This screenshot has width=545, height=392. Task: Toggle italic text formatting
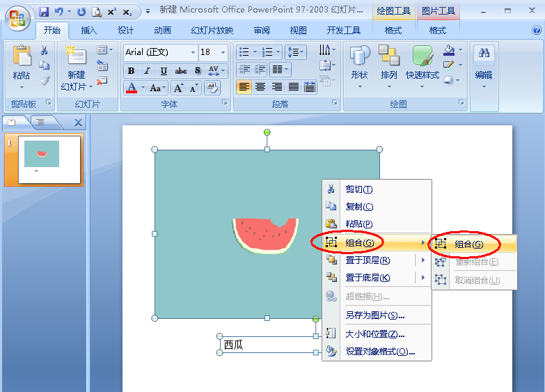(x=147, y=70)
